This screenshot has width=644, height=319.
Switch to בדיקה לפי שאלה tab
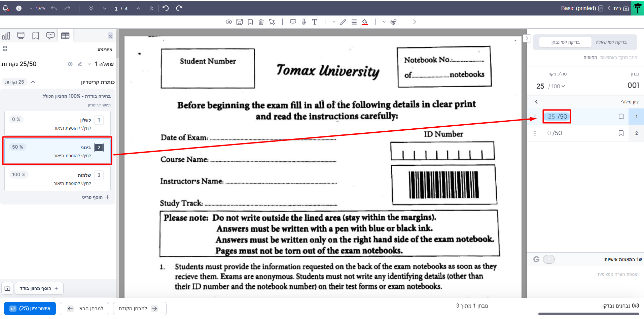click(x=611, y=42)
